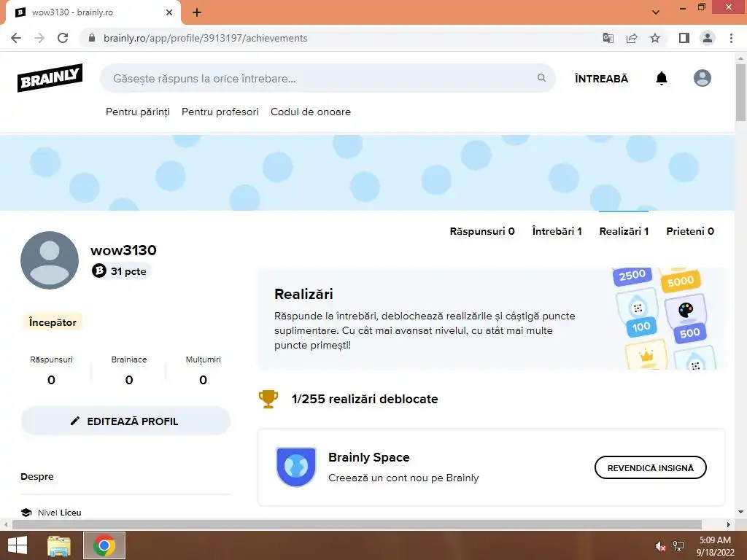Open the notifications bell
This screenshot has height=560, width=747.
[661, 78]
